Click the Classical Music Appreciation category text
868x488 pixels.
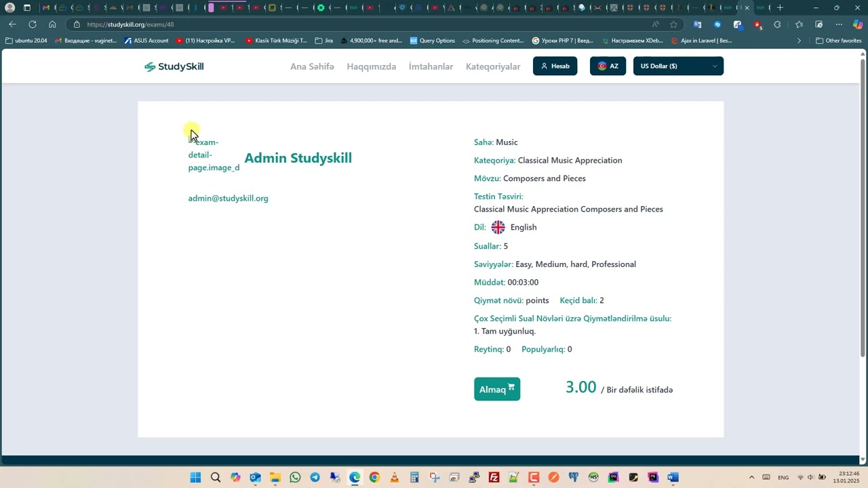(x=570, y=160)
